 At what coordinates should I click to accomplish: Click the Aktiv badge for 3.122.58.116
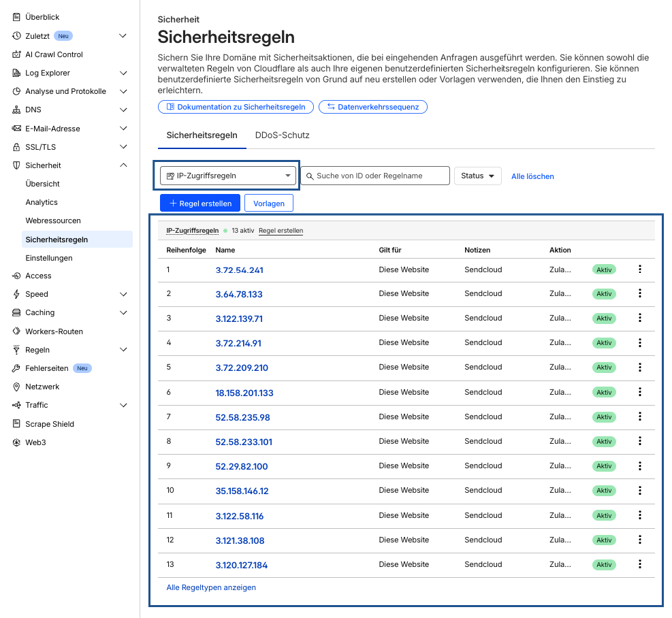(x=604, y=516)
